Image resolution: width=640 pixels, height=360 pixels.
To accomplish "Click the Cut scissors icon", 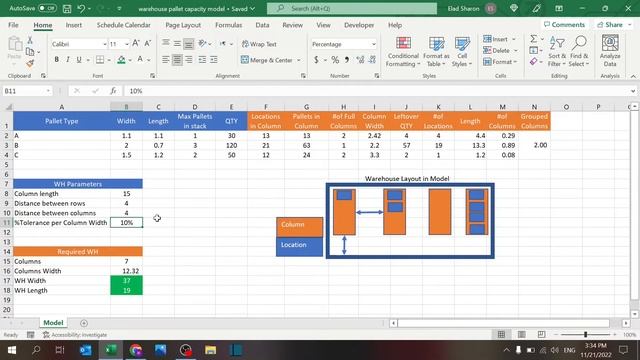I will pyautogui.click(x=30, y=40).
